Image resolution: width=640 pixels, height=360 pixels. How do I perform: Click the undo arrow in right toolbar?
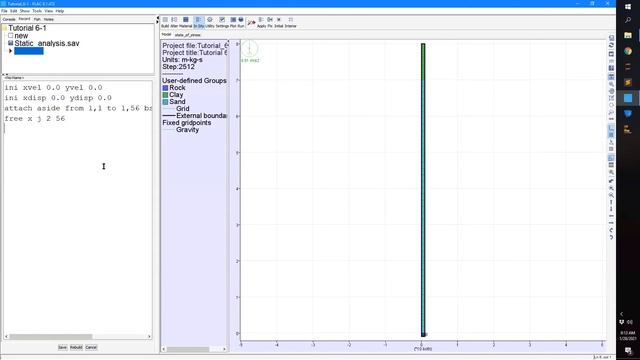(x=611, y=230)
